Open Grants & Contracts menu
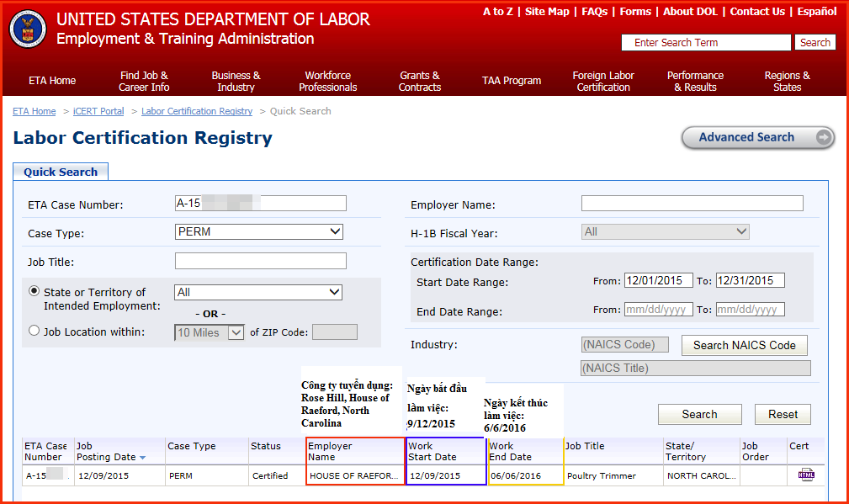 click(419, 81)
